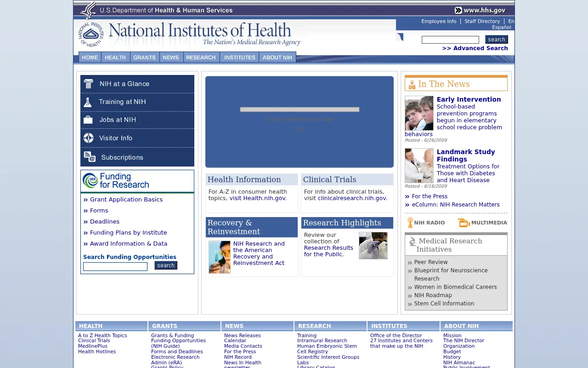Open MedlinePlus footer link
The width and height of the screenshot is (588, 368).
[93, 346]
